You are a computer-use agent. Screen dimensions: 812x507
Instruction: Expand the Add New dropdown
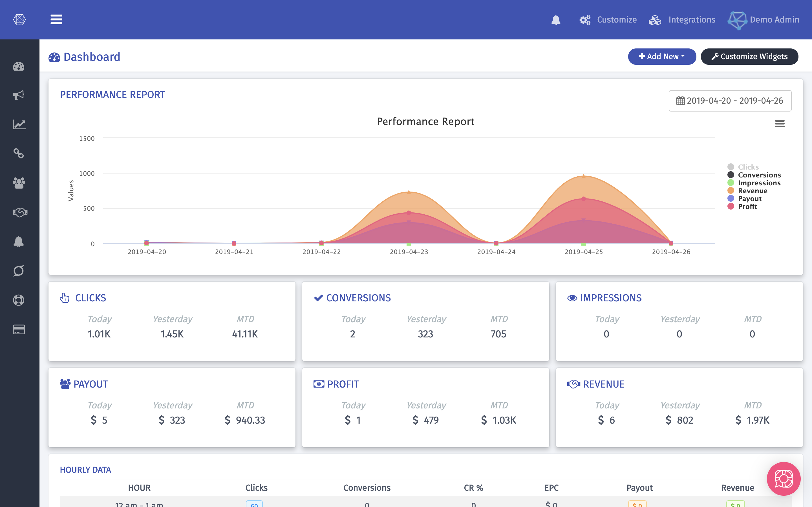pyautogui.click(x=661, y=56)
